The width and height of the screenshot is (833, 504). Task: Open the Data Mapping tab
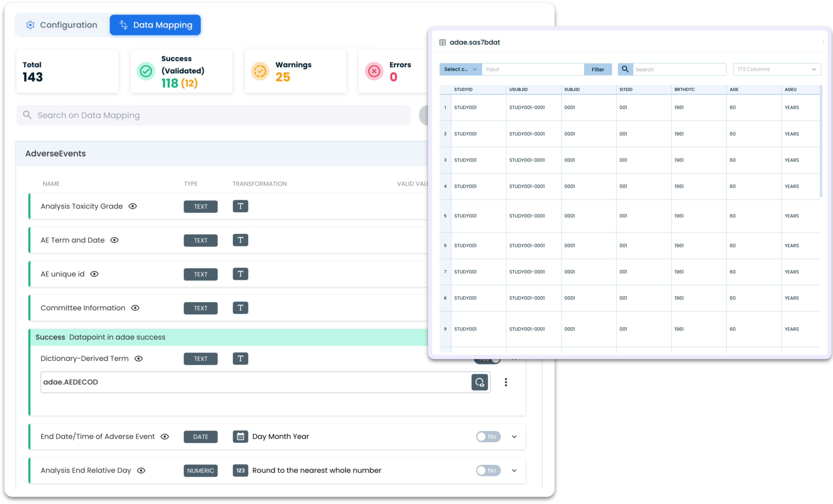click(x=156, y=25)
